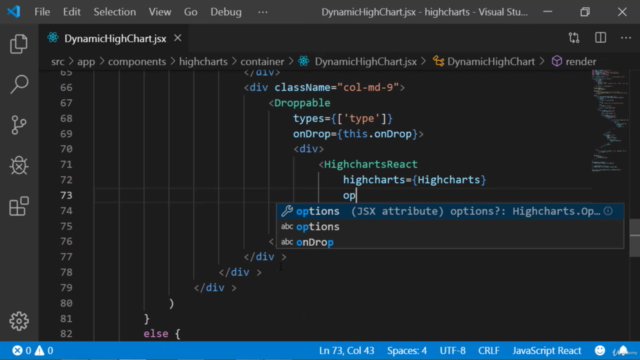This screenshot has height=360, width=640.
Task: Click the 'col-md-9' string on line 66
Action: click(x=368, y=87)
